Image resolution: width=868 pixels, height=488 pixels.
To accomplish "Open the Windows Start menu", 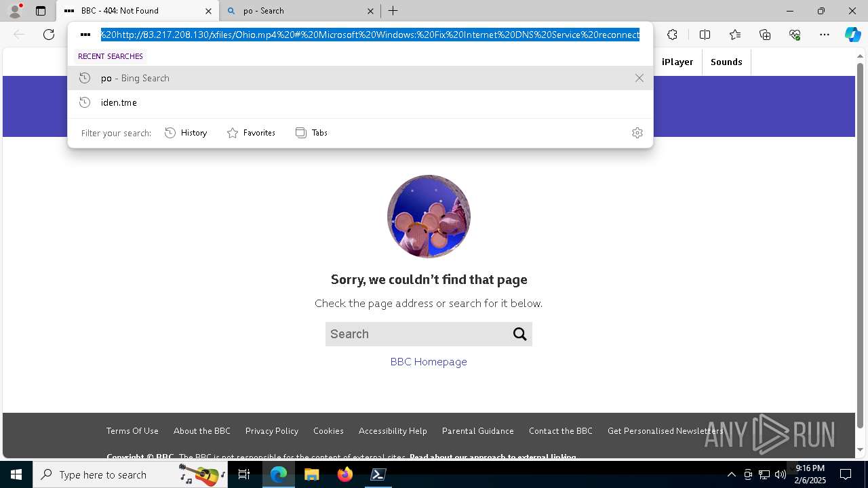I will click(x=16, y=474).
